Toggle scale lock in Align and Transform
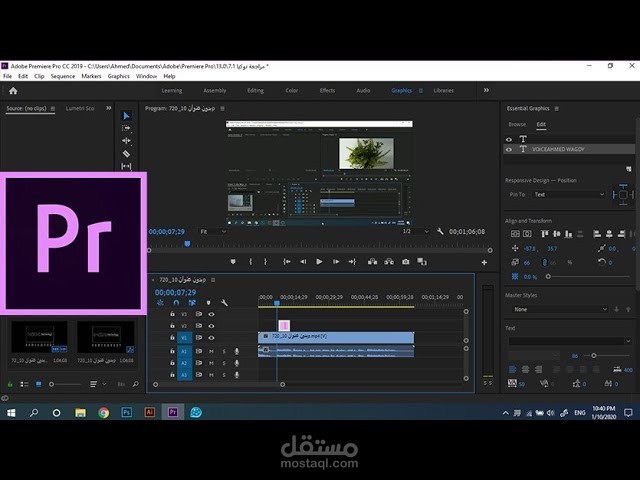The image size is (640, 480). (544, 262)
